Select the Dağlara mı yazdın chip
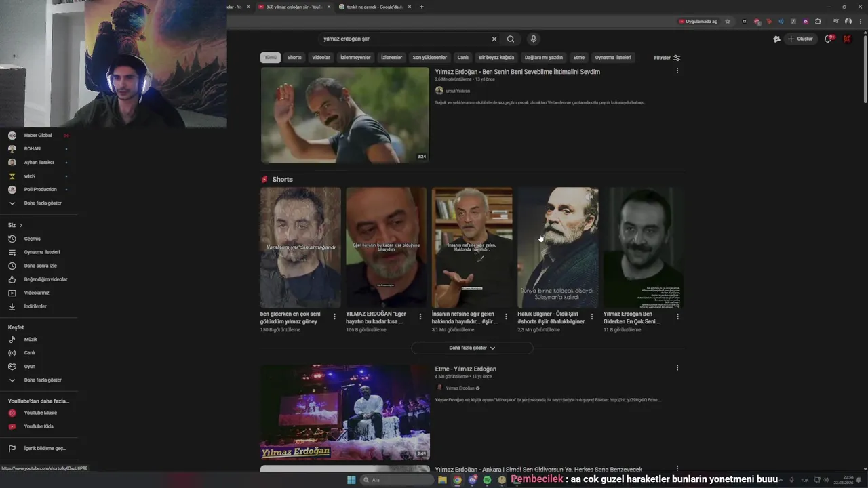The image size is (868, 488). coord(544,58)
